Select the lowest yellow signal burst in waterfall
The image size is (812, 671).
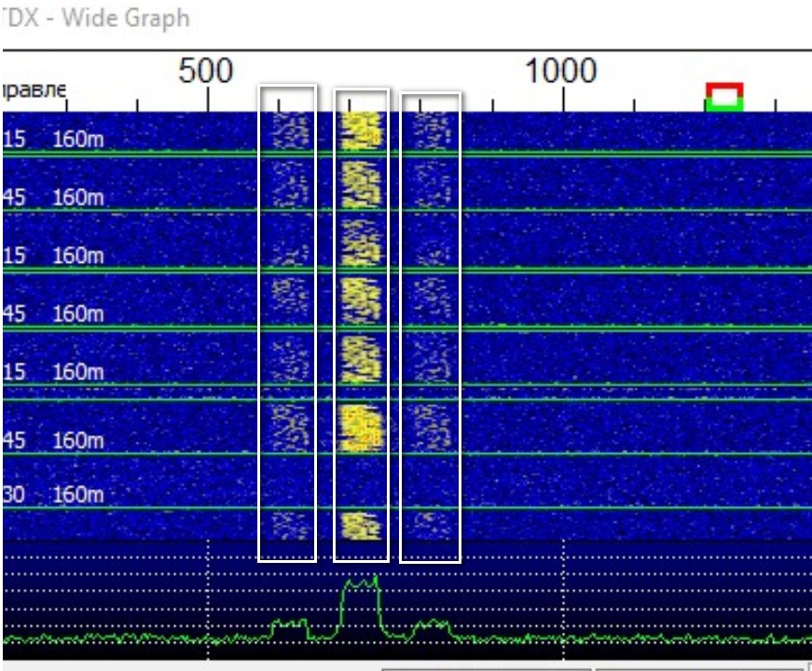(x=361, y=526)
